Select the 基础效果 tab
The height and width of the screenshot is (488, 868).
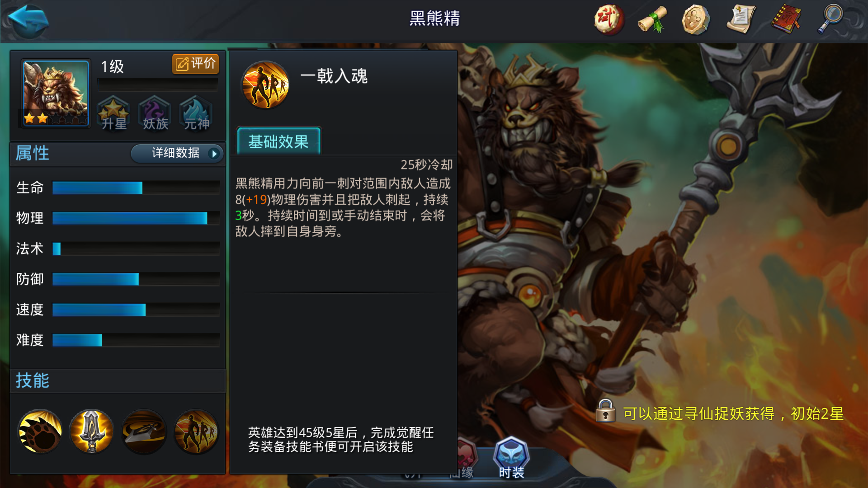click(278, 141)
